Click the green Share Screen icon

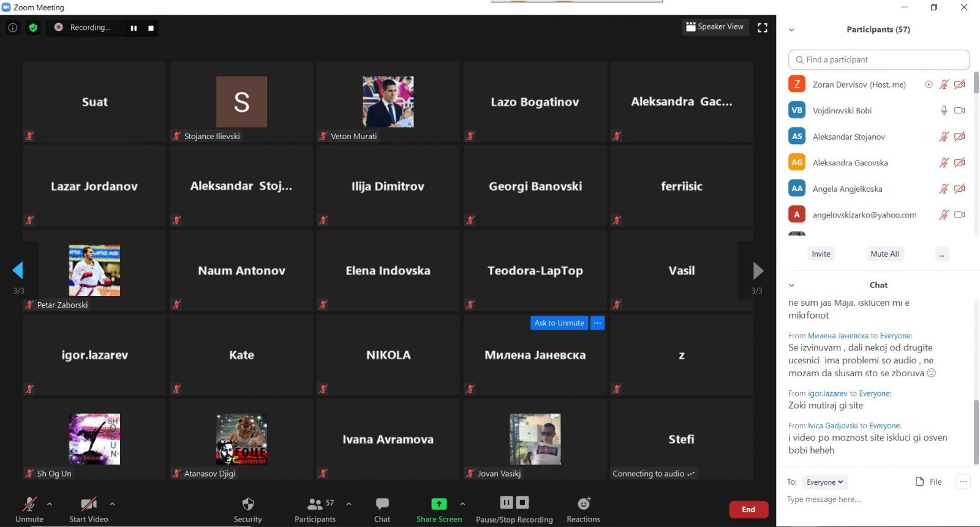(439, 504)
